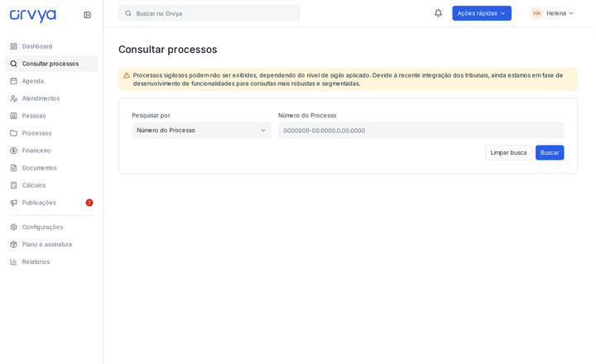Click the Atendimentos person icon
Viewport: 596px width, 364px height.
tap(14, 98)
